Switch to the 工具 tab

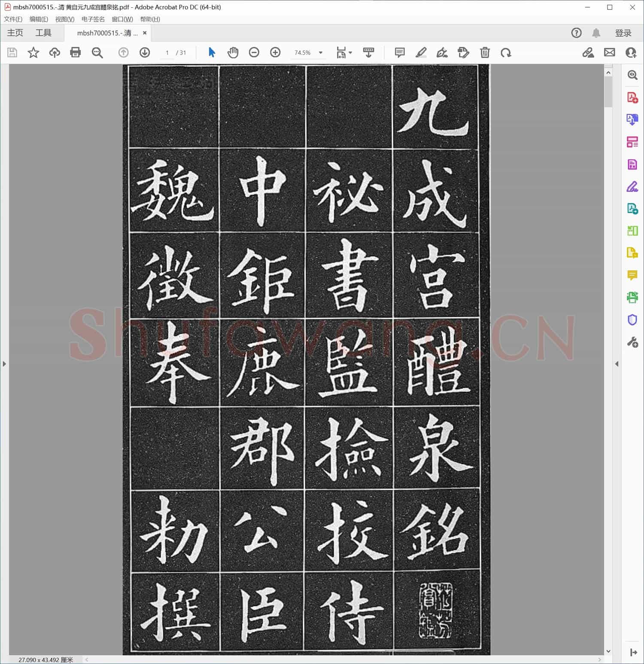[43, 33]
